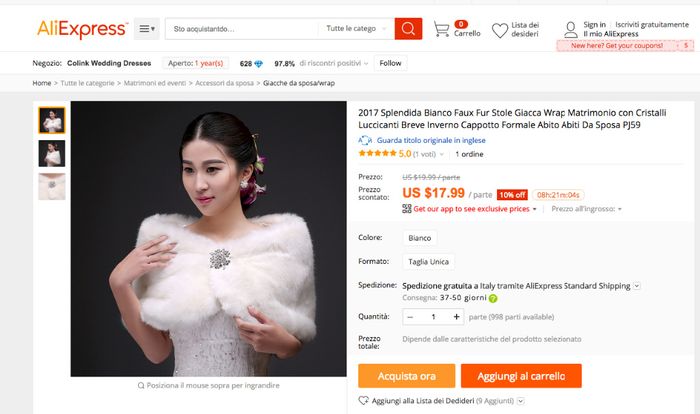Open the hamburger categories menu icon
The width and height of the screenshot is (700, 414).
point(147,29)
